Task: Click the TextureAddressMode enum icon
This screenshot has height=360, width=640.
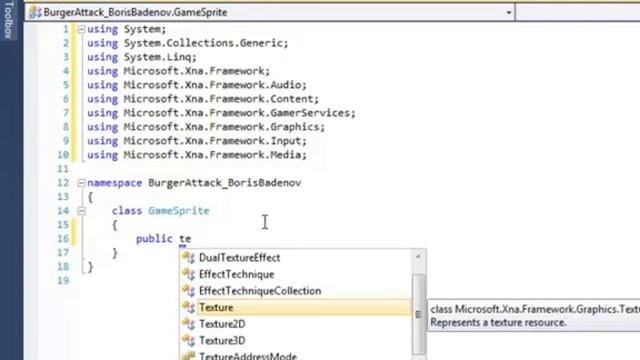Action: tap(189, 356)
